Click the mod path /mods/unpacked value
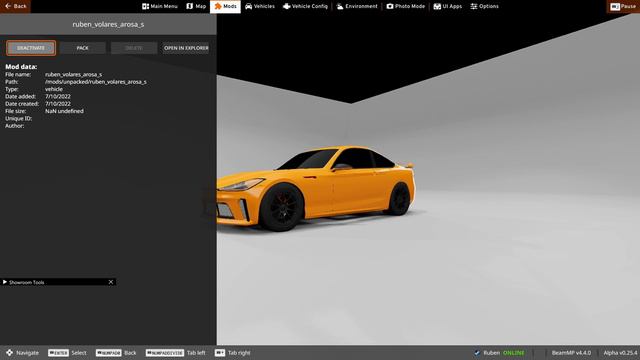640x360 pixels. (96, 82)
